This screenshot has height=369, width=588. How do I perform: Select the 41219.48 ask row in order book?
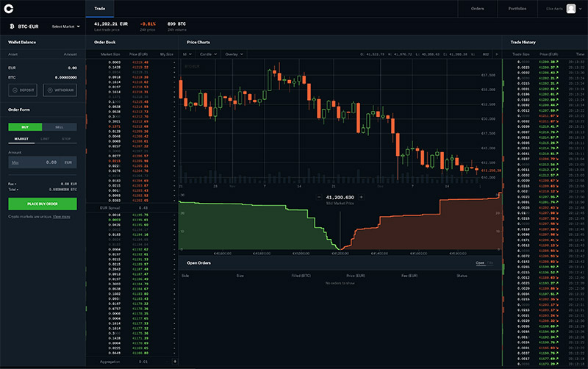point(132,62)
